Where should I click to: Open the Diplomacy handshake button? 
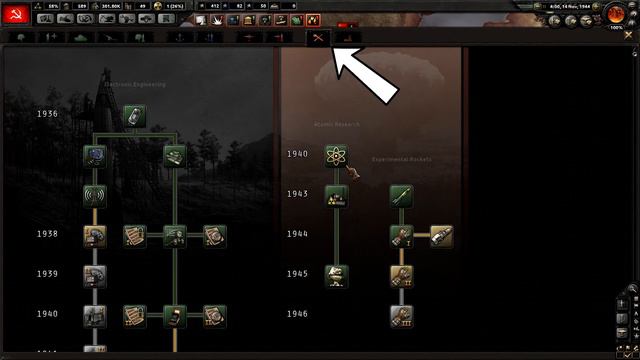click(65, 19)
